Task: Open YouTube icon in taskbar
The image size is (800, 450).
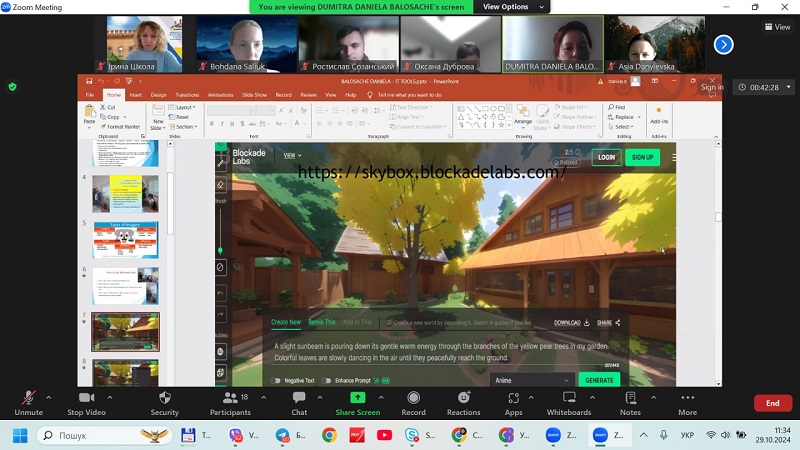Action: click(384, 435)
